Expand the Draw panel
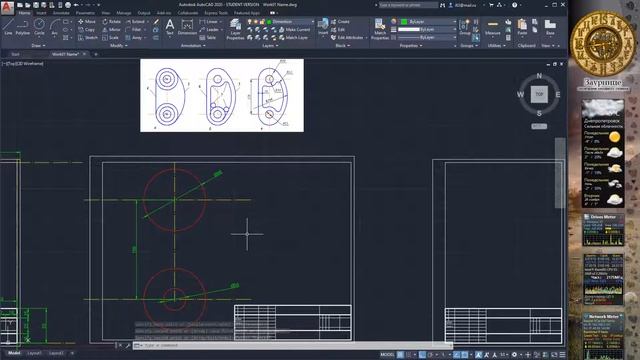Image resolution: width=640 pixels, height=360 pixels. click(x=38, y=46)
